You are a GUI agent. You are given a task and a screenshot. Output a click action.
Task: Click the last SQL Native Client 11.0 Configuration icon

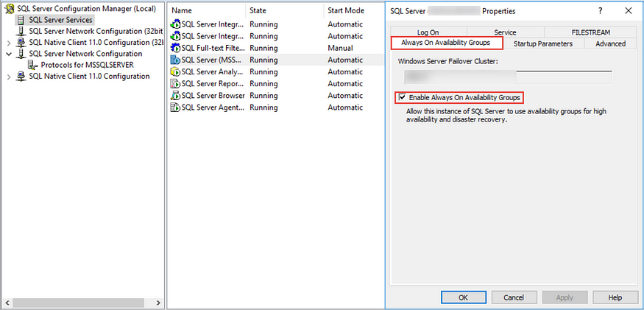point(21,76)
